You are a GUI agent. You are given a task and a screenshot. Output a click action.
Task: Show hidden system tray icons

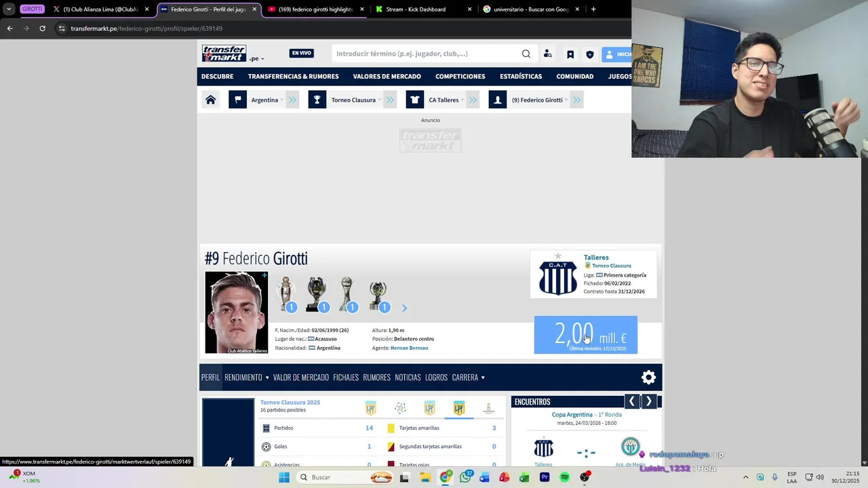coord(745,477)
